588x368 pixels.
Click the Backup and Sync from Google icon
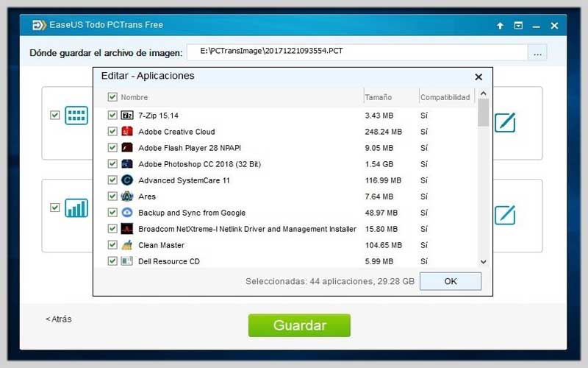(127, 213)
